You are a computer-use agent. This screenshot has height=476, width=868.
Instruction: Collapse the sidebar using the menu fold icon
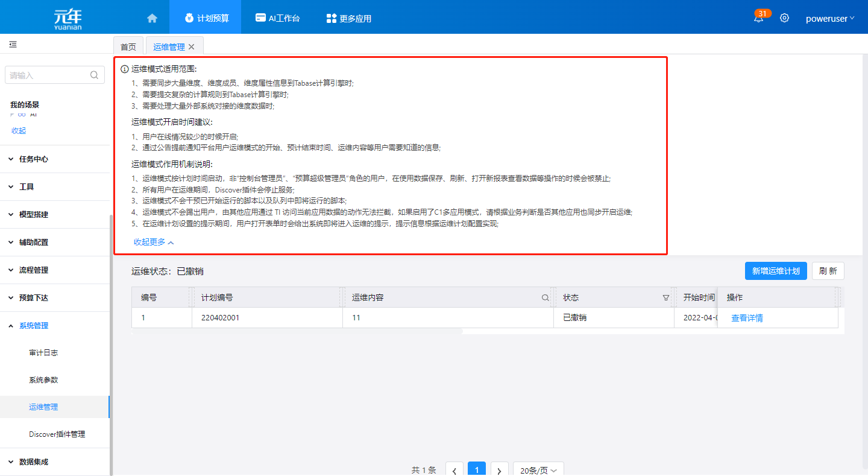pos(13,45)
